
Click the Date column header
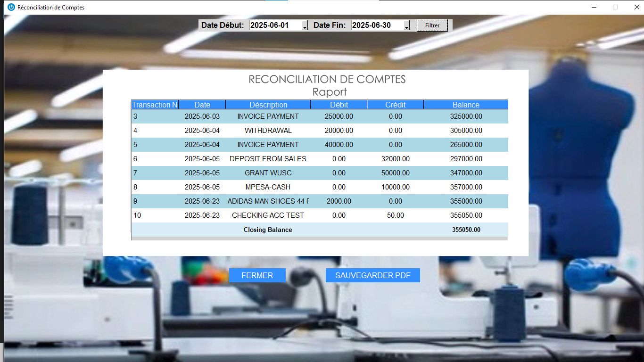[202, 105]
